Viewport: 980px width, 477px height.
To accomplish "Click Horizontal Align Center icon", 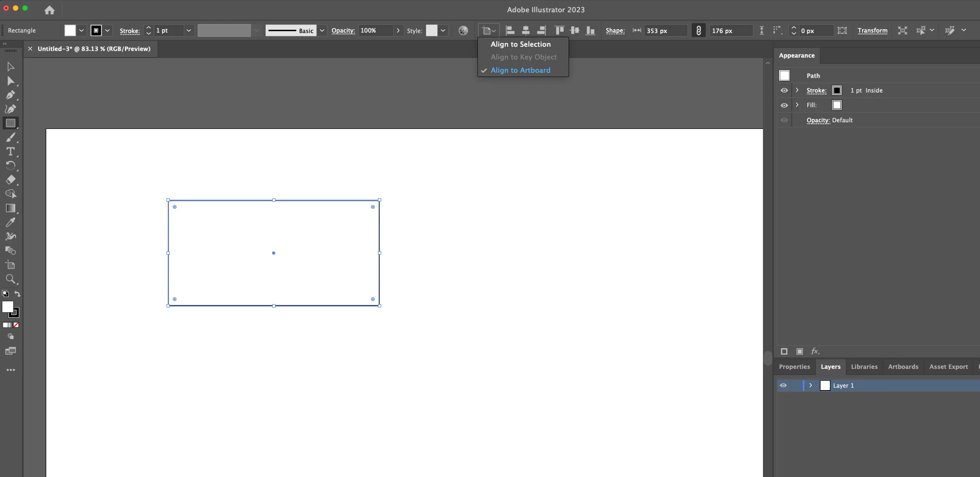I will click(526, 30).
